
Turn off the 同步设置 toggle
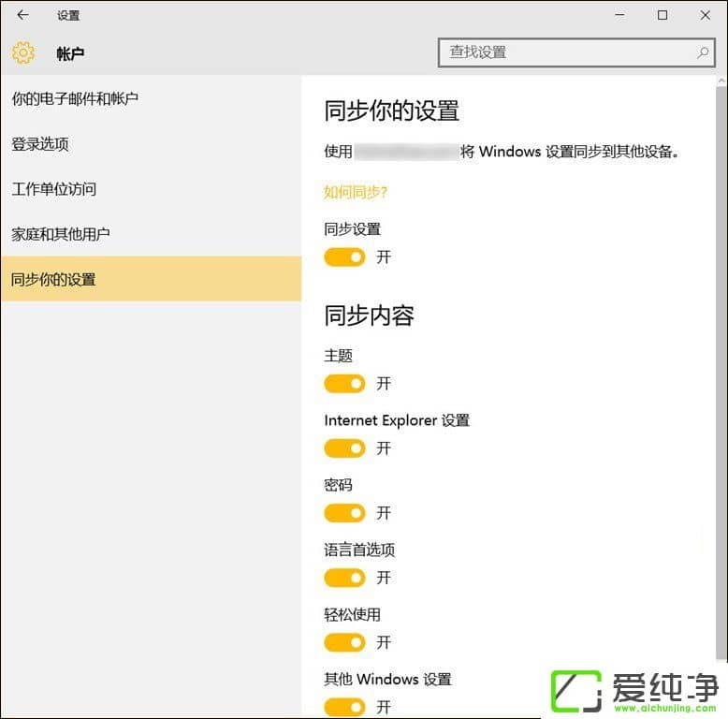click(344, 257)
